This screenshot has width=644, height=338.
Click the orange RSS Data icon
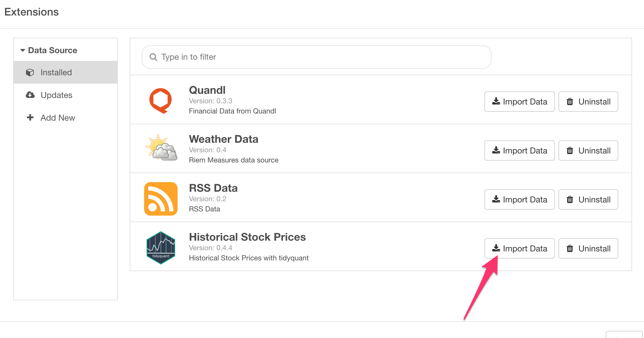click(161, 199)
